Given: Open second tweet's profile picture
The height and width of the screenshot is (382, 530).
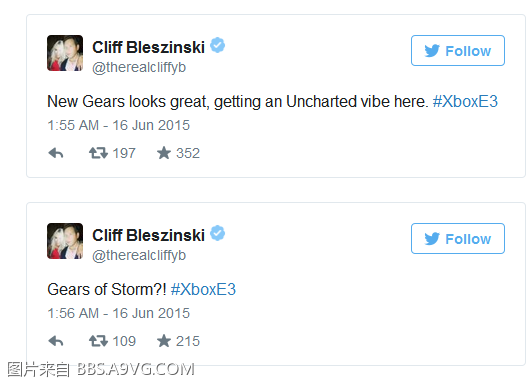Looking at the screenshot, I should pos(65,241).
